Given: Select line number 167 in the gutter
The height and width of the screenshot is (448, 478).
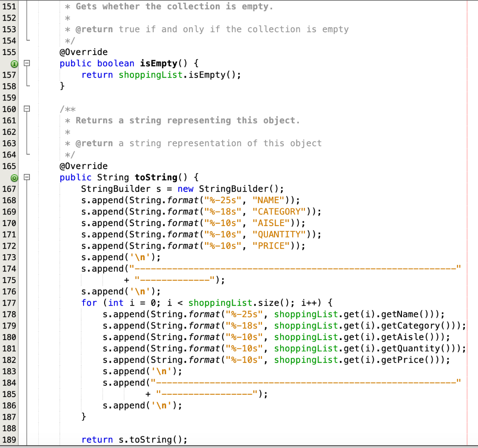Looking at the screenshot, I should click(x=8, y=189).
